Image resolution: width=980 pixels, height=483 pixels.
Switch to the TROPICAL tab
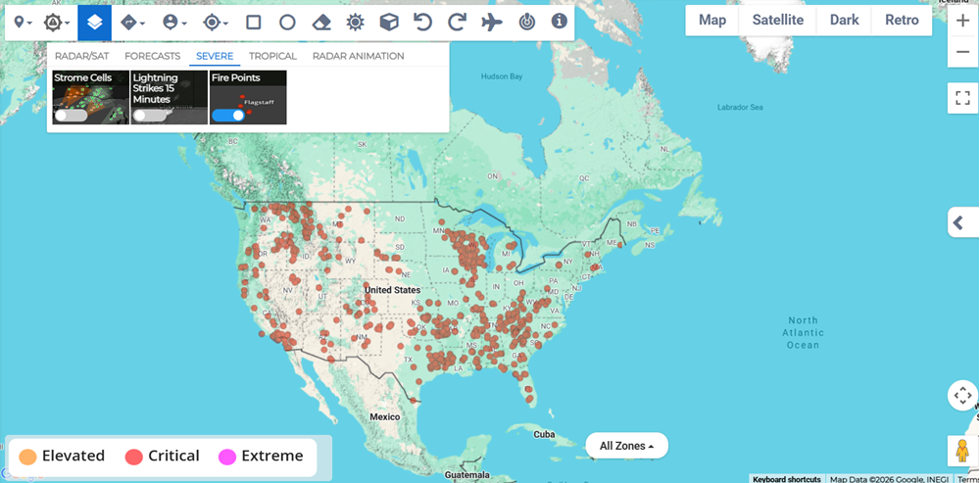(272, 56)
